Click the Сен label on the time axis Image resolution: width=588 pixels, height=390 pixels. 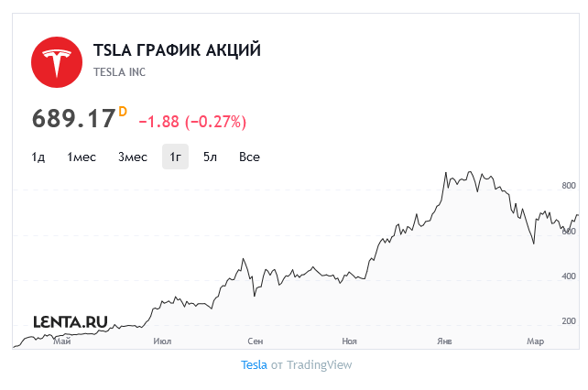click(x=256, y=341)
